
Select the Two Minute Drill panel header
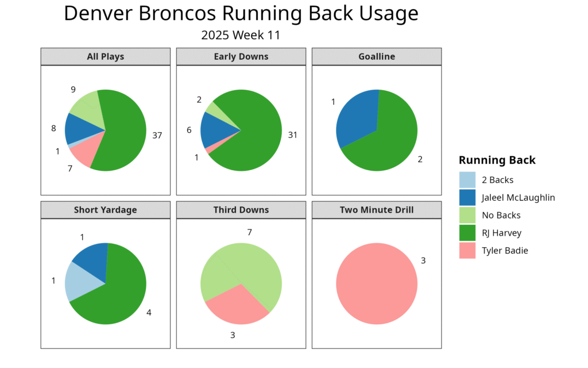377,210
